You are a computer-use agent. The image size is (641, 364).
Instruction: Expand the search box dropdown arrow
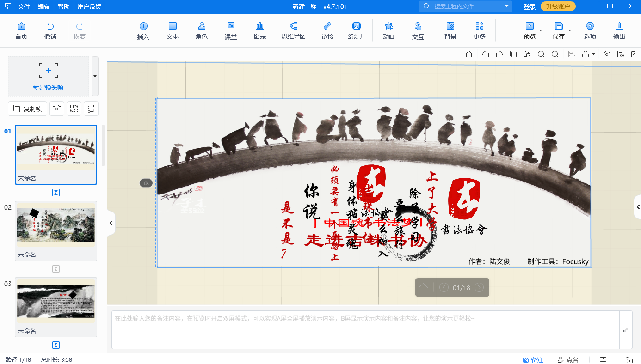(x=506, y=6)
